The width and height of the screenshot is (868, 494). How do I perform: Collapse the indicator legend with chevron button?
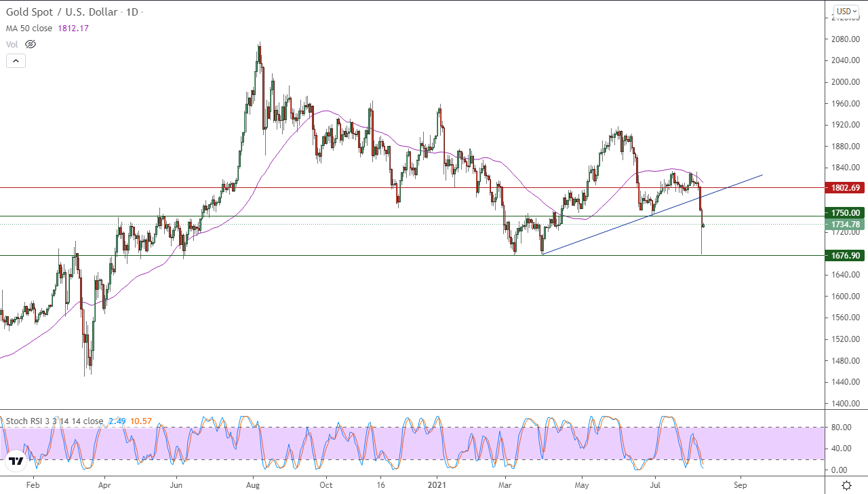pos(16,60)
